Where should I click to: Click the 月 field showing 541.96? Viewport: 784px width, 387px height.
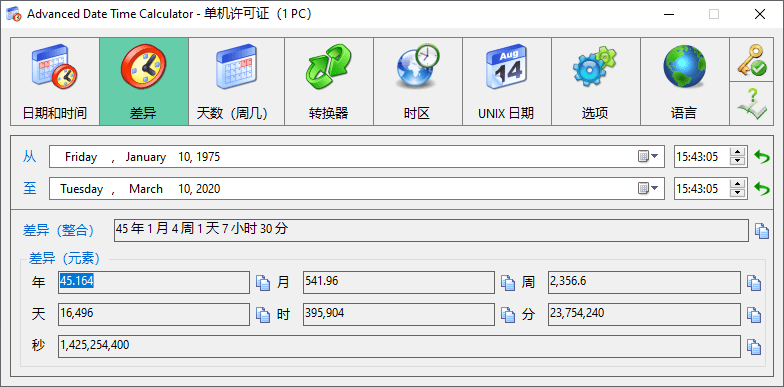[399, 282]
